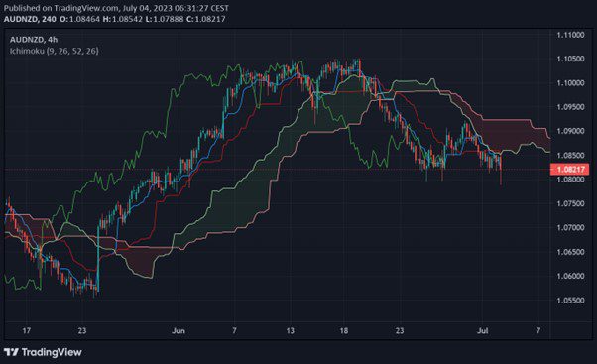This screenshot has height=364, width=597.
Task: Click the 1.06000 price axis label
Action: pyautogui.click(x=570, y=276)
